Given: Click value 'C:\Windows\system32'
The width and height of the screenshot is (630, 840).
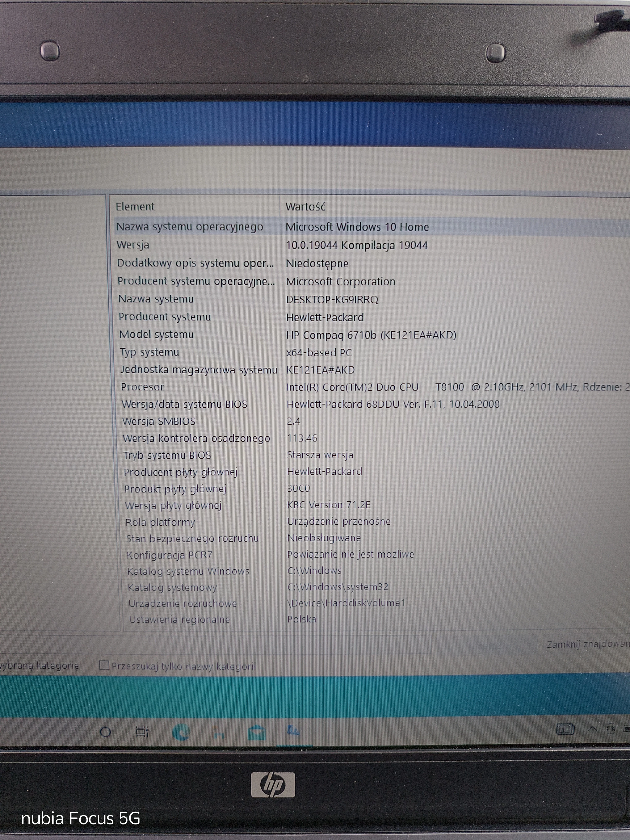Looking at the screenshot, I should (x=338, y=587).
